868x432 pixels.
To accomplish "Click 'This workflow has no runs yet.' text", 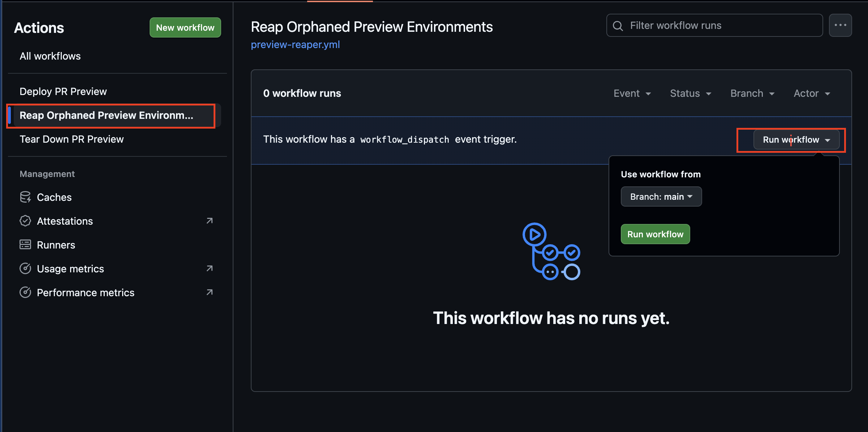I will point(551,318).
